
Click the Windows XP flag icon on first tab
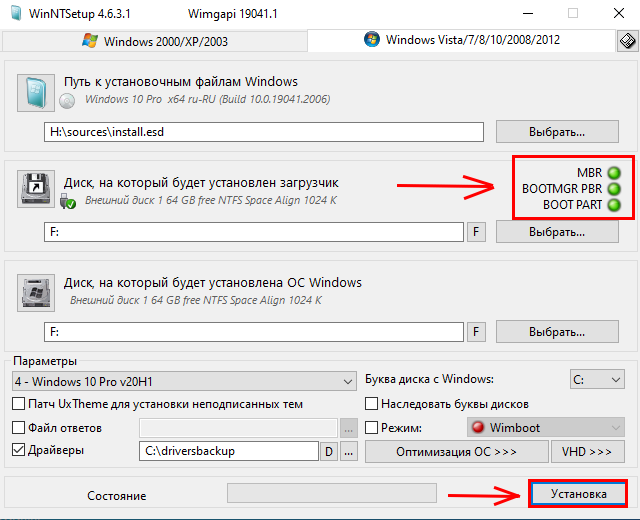coord(90,41)
